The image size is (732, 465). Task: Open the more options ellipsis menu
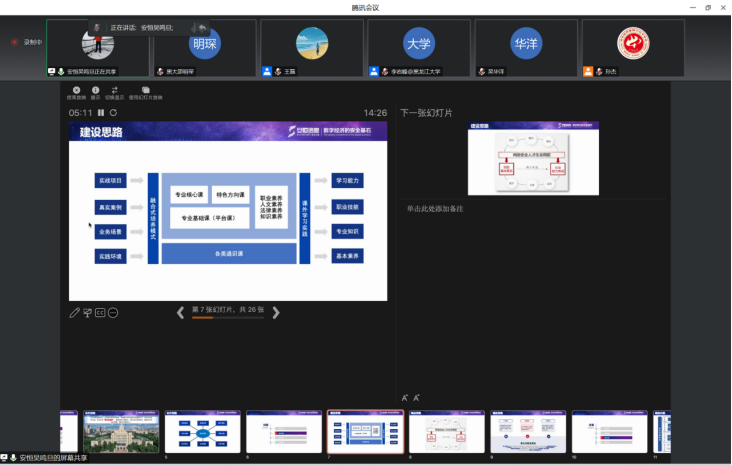click(x=113, y=313)
